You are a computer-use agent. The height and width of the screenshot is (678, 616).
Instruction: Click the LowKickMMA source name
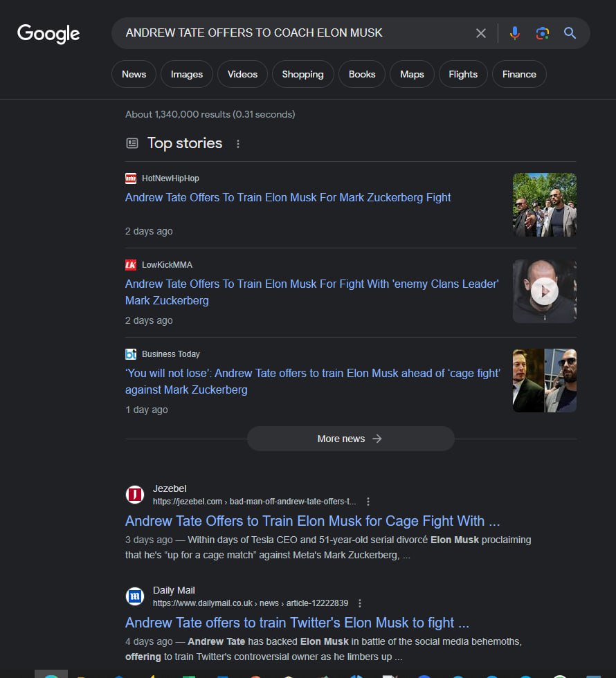[167, 264]
